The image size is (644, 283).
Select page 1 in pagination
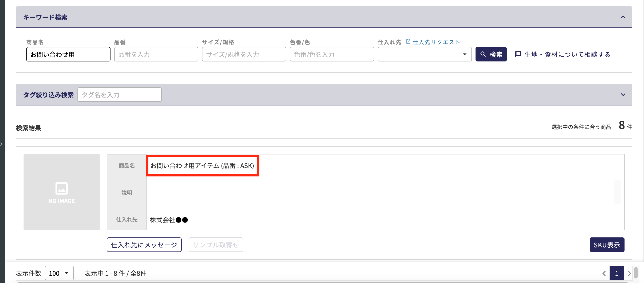pos(617,273)
